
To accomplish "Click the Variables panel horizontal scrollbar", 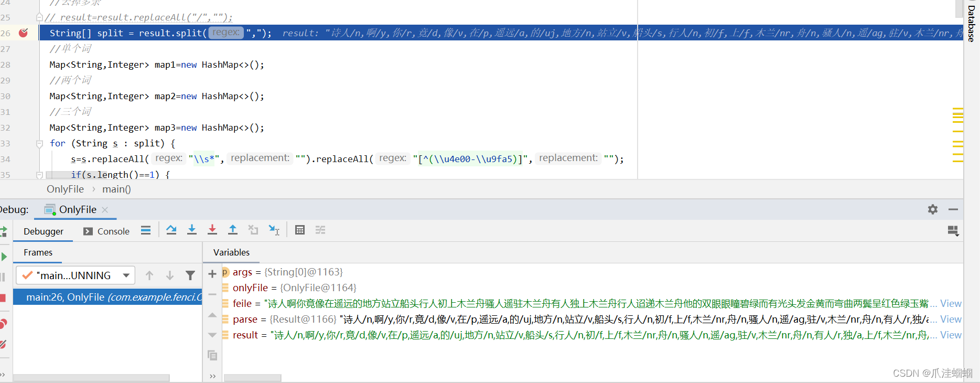I will point(253,378).
